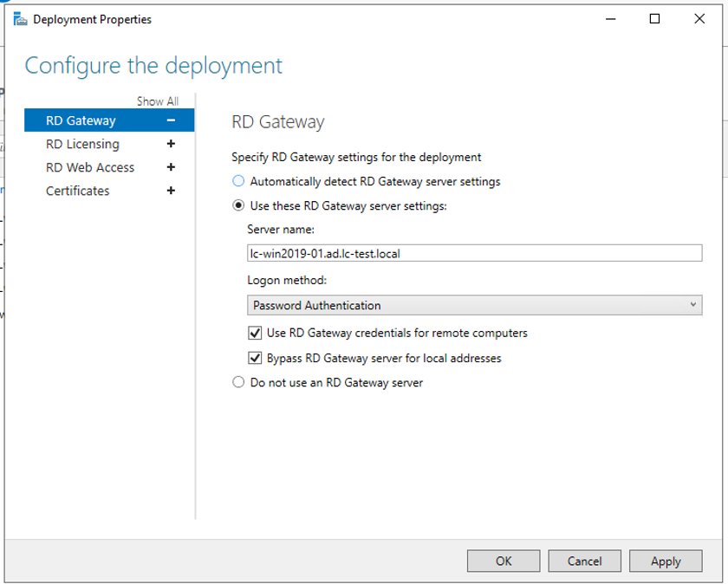Apply the deployment settings
The width and height of the screenshot is (728, 584).
pyautogui.click(x=666, y=561)
